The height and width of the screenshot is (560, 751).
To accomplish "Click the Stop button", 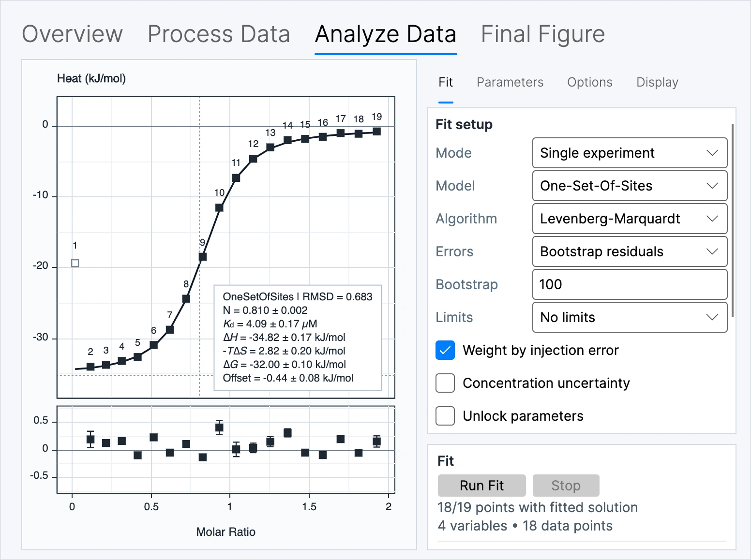I will pyautogui.click(x=566, y=486).
